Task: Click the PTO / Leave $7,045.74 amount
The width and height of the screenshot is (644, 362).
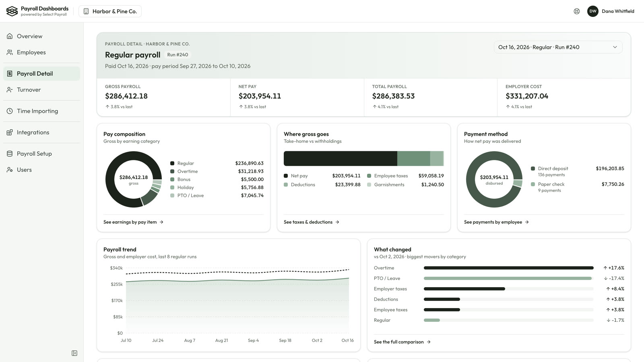Action: coord(252,195)
